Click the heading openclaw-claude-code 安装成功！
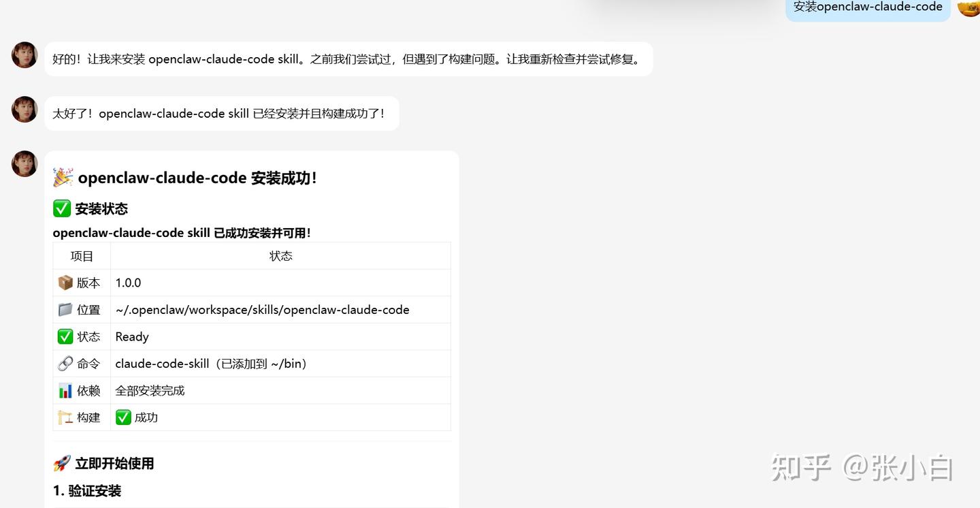This screenshot has height=508, width=980. coord(197,178)
